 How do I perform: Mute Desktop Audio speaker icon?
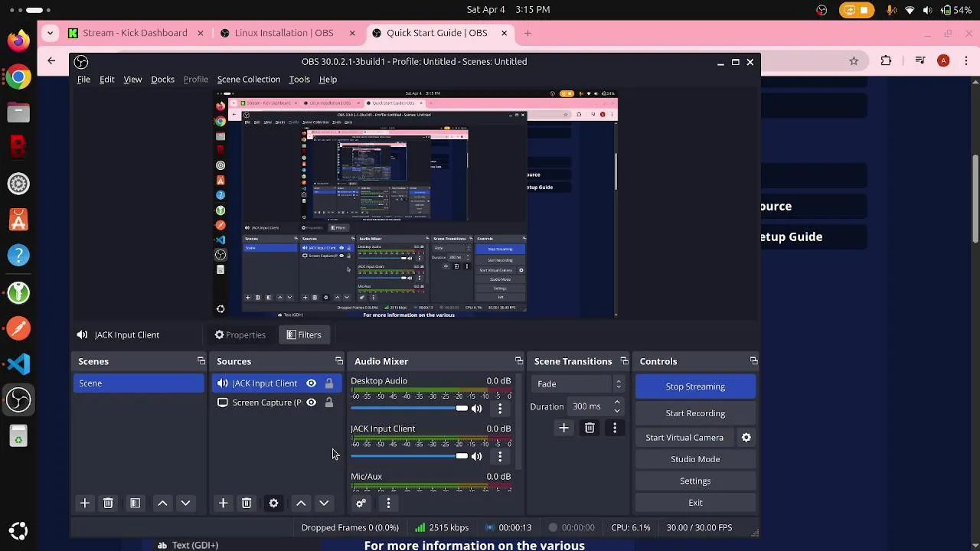[476, 409]
